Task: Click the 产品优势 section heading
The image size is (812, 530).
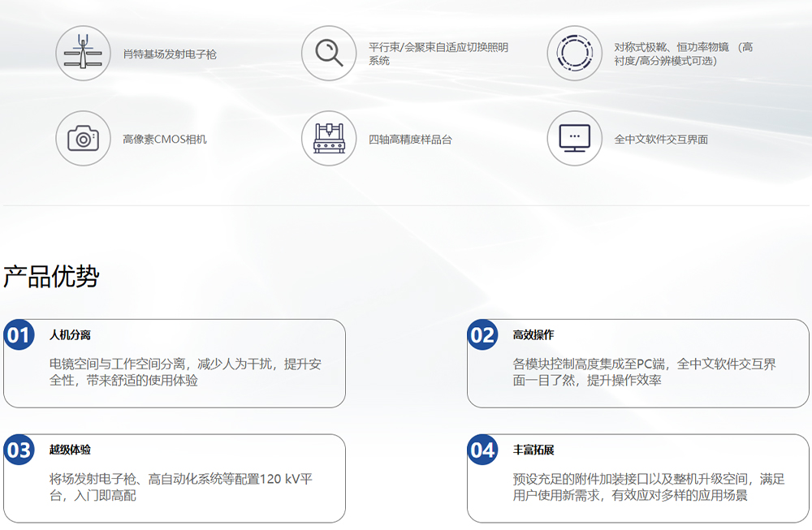Action: click(x=51, y=277)
